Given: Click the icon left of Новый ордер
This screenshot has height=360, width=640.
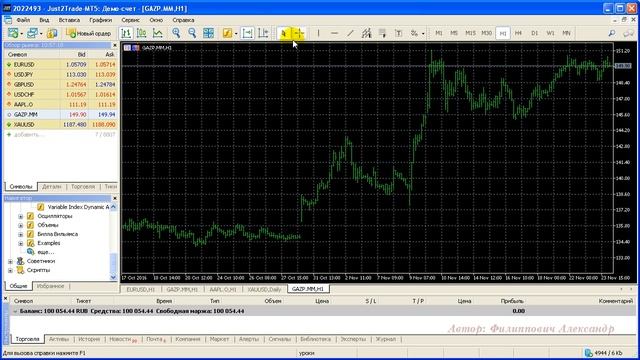Looking at the screenshot, I should [52, 33].
